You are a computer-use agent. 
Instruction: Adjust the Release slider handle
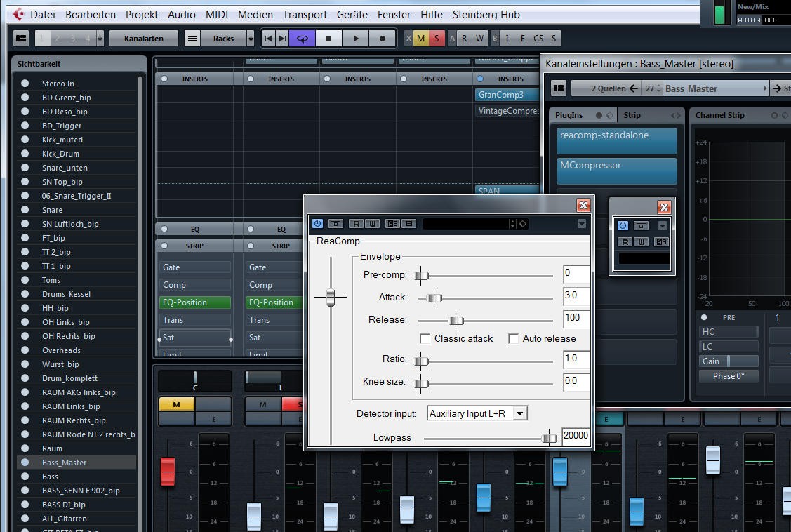456,320
